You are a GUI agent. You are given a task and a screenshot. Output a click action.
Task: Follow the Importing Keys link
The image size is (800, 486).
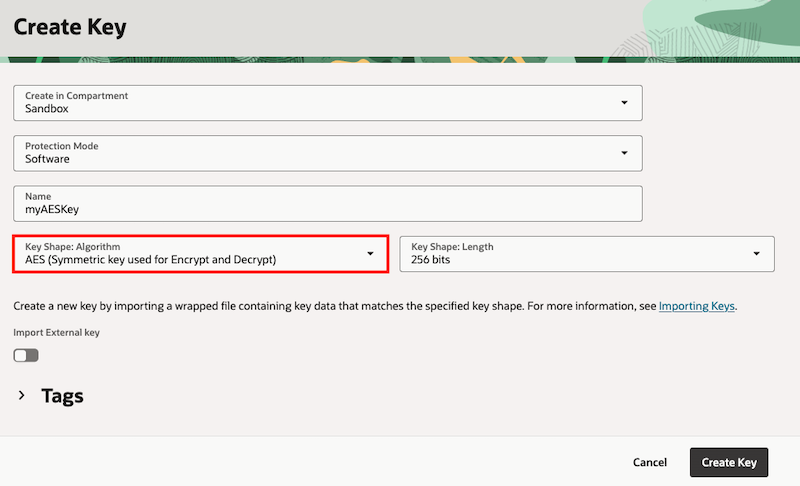tap(697, 305)
